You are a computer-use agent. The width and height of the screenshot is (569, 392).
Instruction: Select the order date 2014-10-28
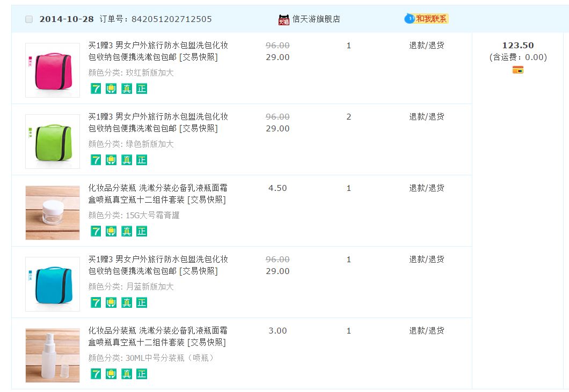coord(67,19)
